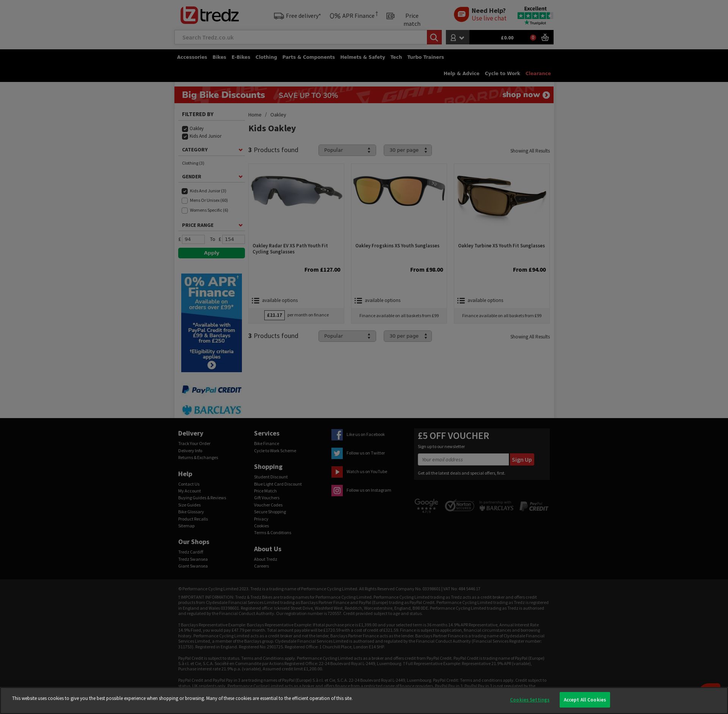The height and width of the screenshot is (714, 728).
Task: Go to Home breadcrumb
Action: pyautogui.click(x=255, y=115)
